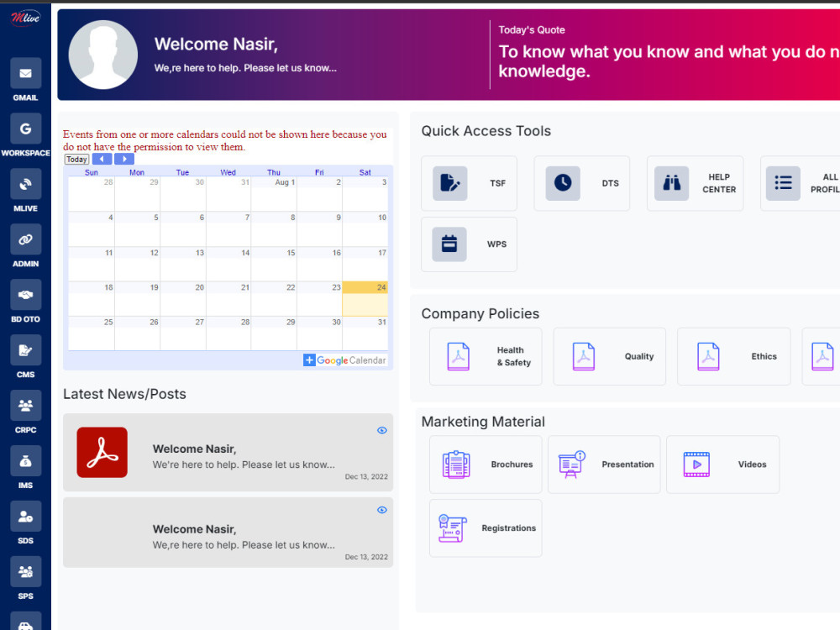Open the All Profiles list tool

point(801,183)
